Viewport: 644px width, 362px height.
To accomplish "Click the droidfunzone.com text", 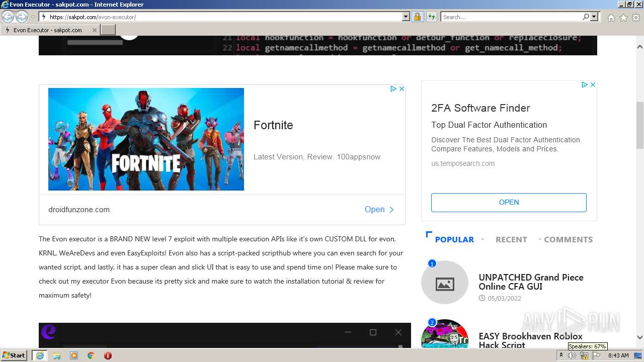I will pos(79,210).
